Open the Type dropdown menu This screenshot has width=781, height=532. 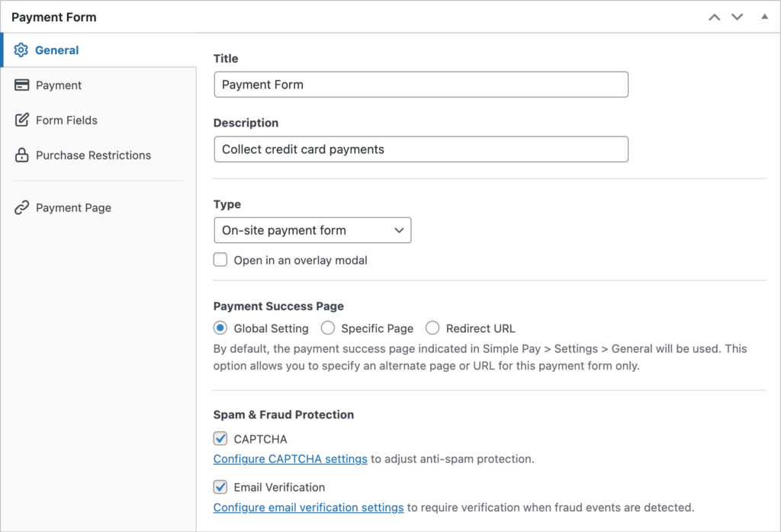click(312, 230)
